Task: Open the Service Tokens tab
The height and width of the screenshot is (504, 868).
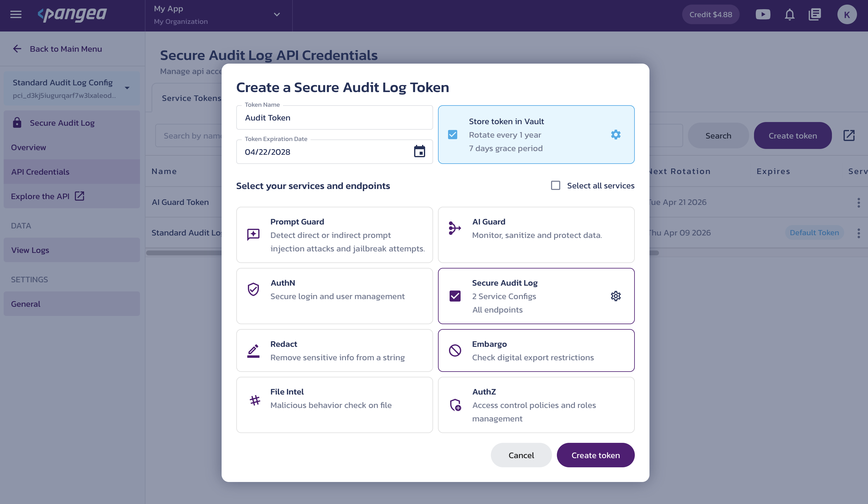Action: click(x=191, y=98)
